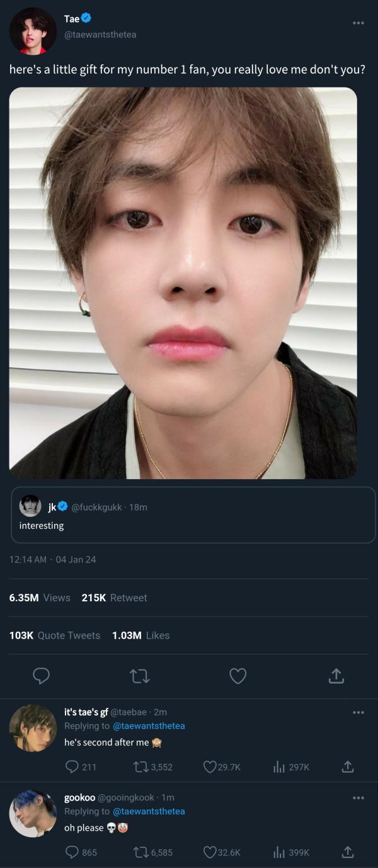Image resolution: width=378 pixels, height=868 pixels.
Task: Open the 103K Quote Tweets list
Action: (x=55, y=635)
